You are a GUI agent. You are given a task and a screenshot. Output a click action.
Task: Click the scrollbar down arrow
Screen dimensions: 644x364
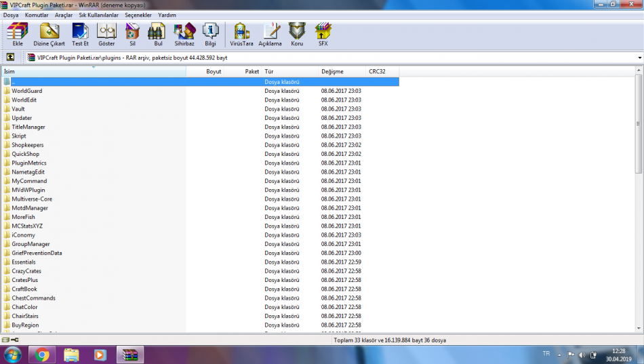tap(639, 328)
